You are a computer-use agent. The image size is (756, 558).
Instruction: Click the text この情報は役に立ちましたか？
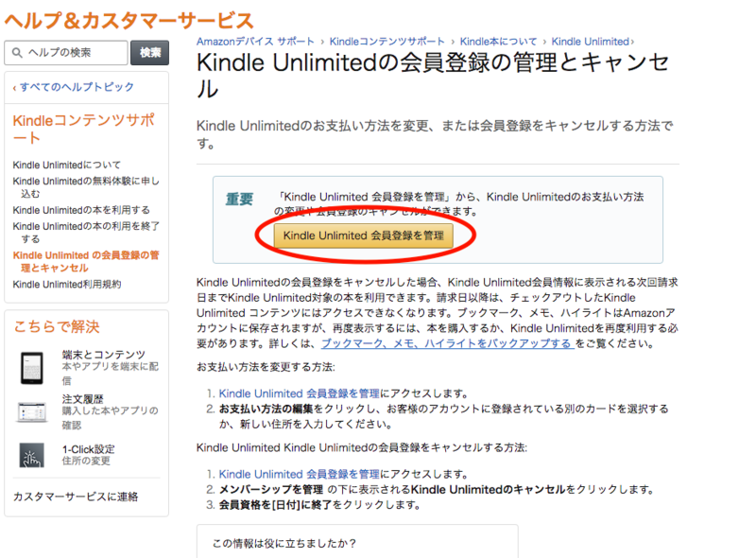click(284, 544)
